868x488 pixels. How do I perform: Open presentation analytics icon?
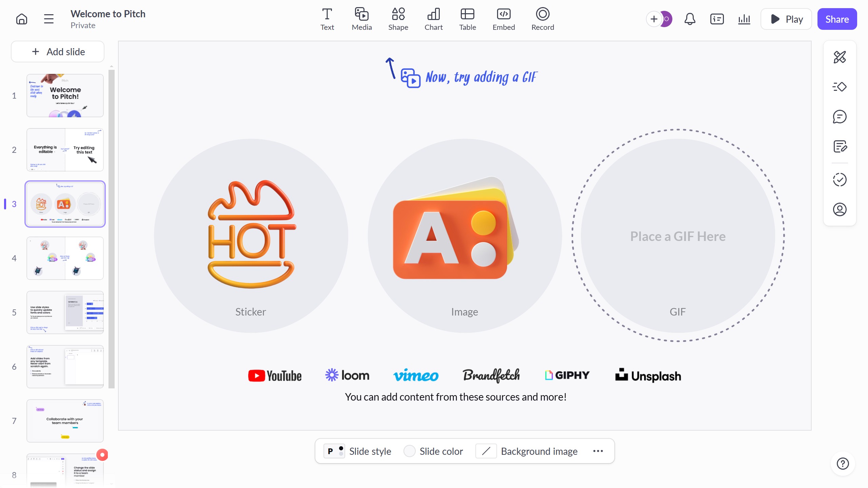click(744, 19)
